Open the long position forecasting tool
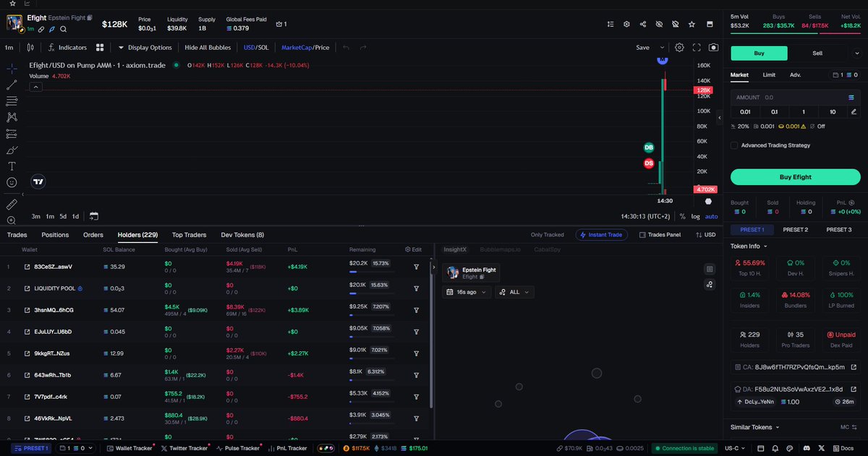868x456 pixels. (x=12, y=134)
